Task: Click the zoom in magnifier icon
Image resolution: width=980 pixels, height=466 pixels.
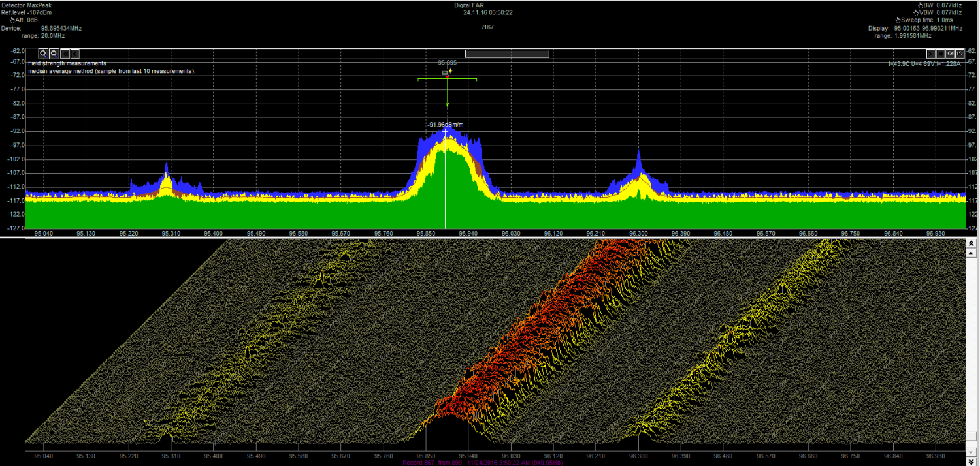Action: (43, 54)
